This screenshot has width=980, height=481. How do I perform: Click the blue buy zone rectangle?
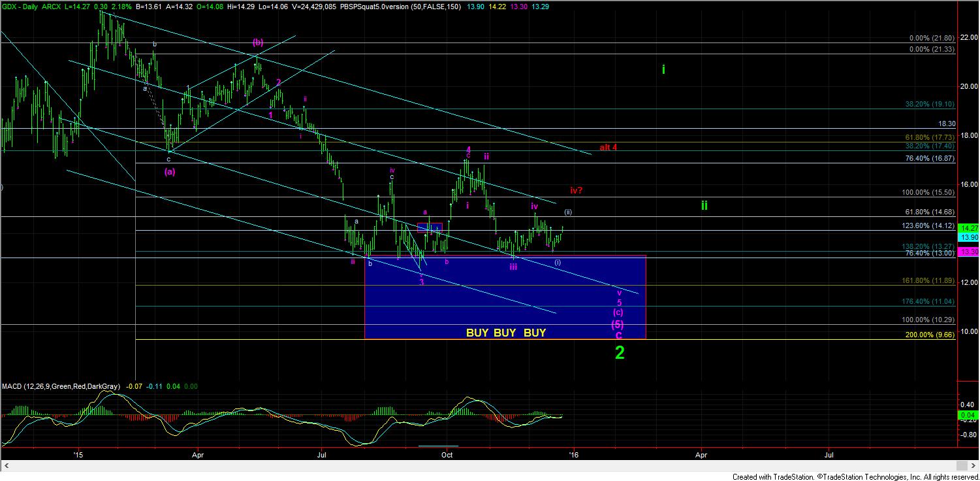504,297
